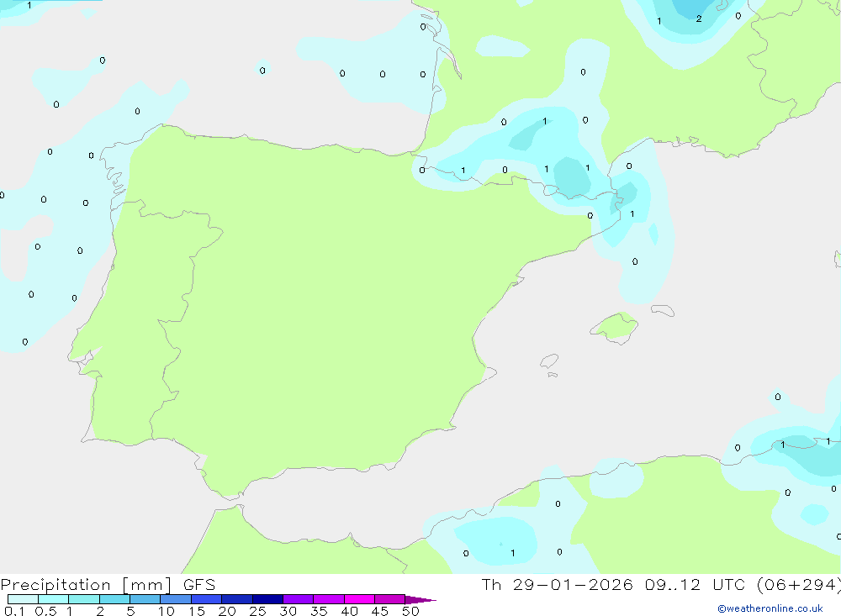The width and height of the screenshot is (841, 616).
Task: Click the Menorca island on the map
Action: coord(663,310)
